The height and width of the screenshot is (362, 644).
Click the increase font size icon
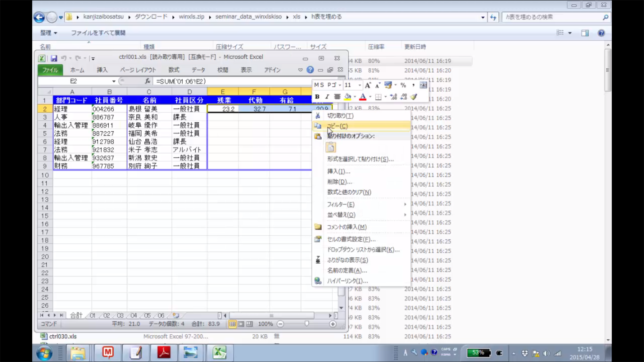click(x=368, y=85)
